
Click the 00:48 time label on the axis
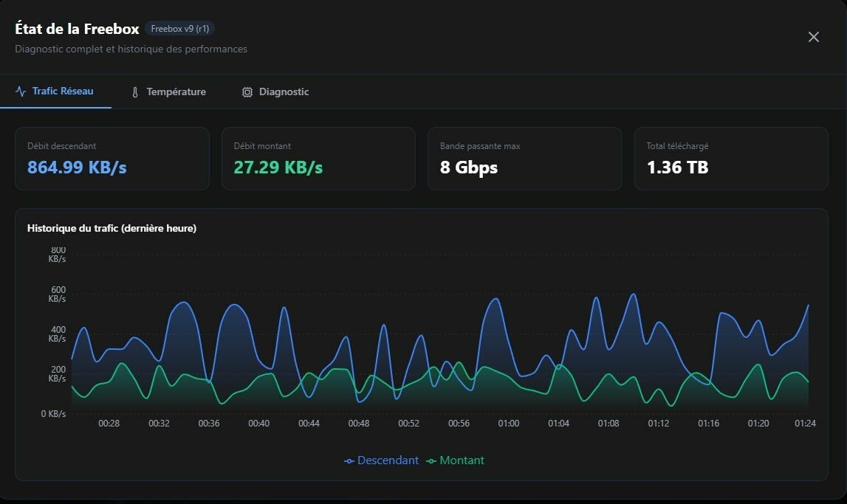point(359,424)
